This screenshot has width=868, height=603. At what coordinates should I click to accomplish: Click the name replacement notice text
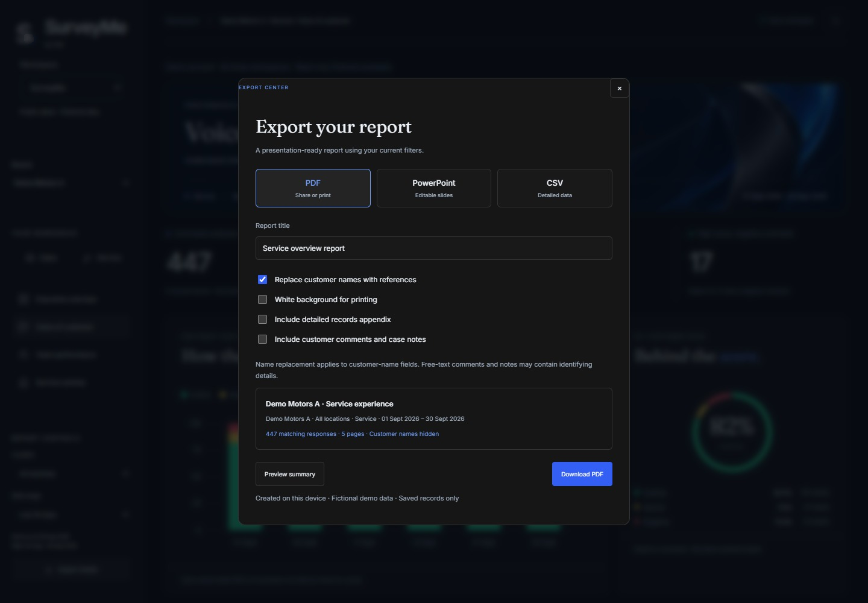[424, 370]
